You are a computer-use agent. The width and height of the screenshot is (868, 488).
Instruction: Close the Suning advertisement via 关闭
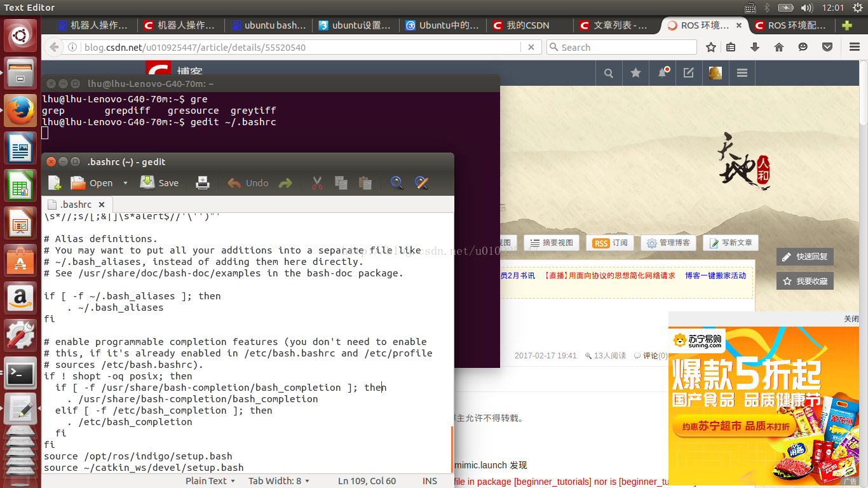851,319
